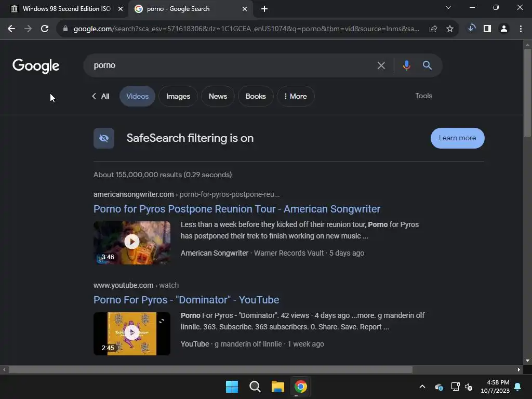The width and height of the screenshot is (532, 399).
Task: View site information via the lock icon
Action: click(65, 29)
